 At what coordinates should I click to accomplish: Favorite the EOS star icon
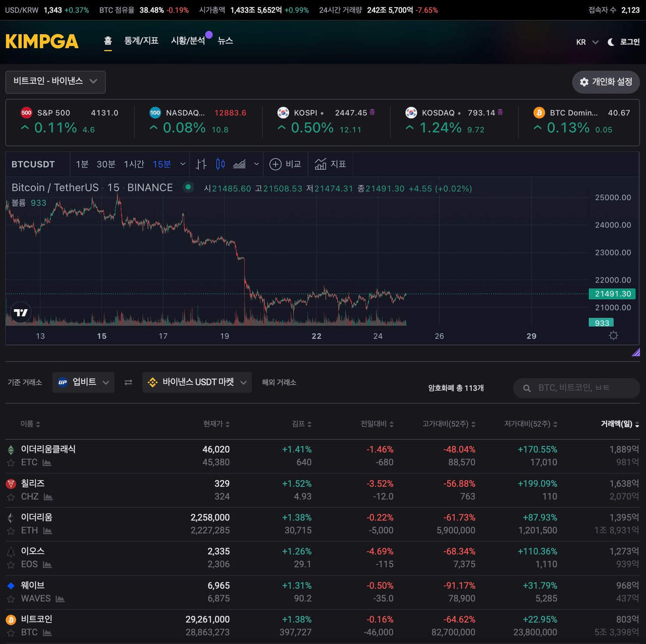tap(11, 564)
